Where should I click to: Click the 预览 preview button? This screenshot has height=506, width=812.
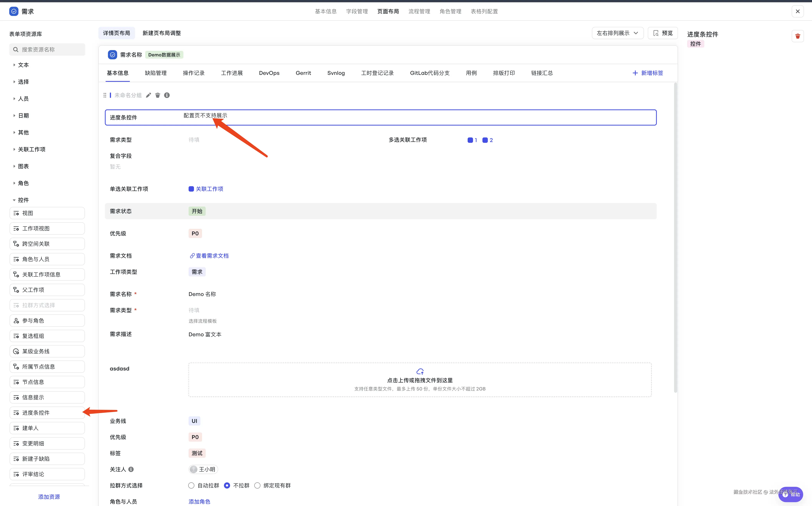pyautogui.click(x=663, y=33)
